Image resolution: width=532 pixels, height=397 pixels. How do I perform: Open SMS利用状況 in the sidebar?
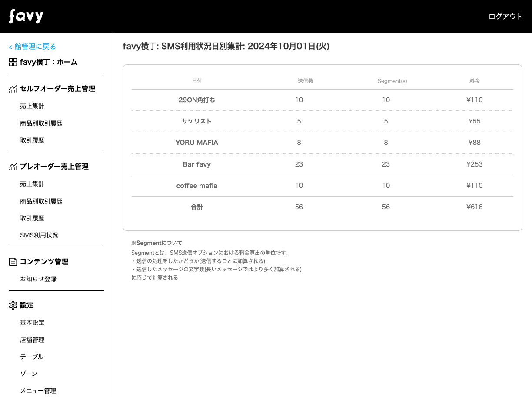point(39,235)
